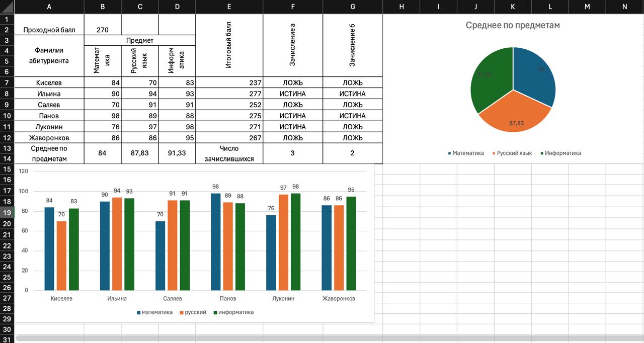Click Русский язык entry in pie legend

[514, 153]
